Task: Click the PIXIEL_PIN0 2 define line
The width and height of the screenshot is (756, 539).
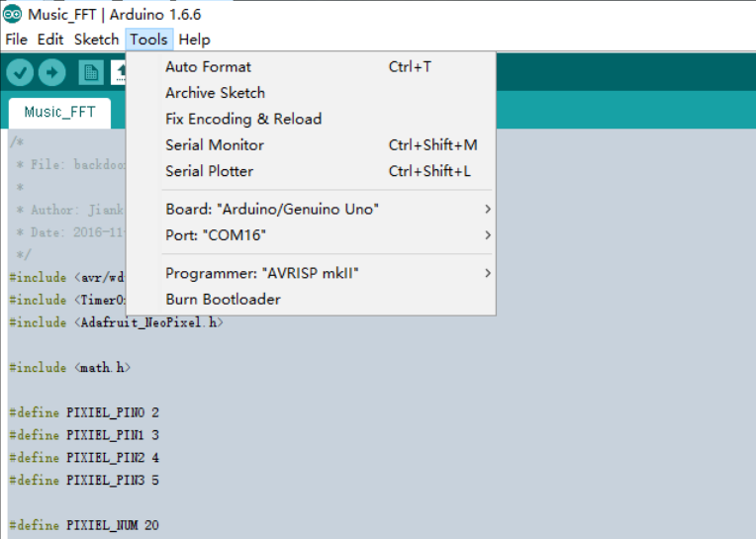Action: point(84,412)
